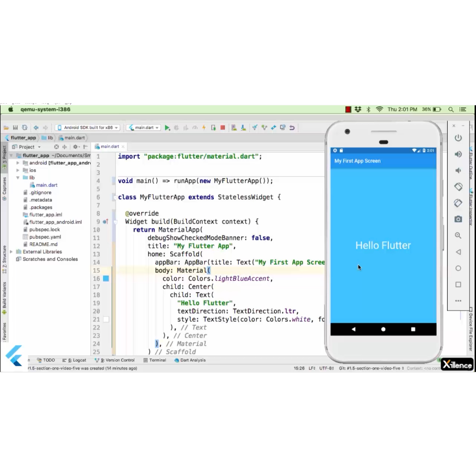Image resolution: width=476 pixels, height=476 pixels.
Task: Open the Terminal tool window tab
Action: [155, 360]
